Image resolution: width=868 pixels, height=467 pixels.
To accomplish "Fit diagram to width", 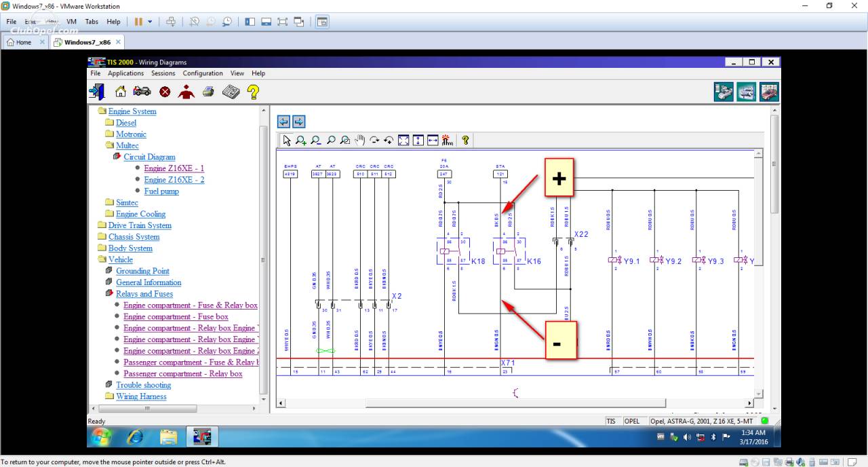I will 433,141.
